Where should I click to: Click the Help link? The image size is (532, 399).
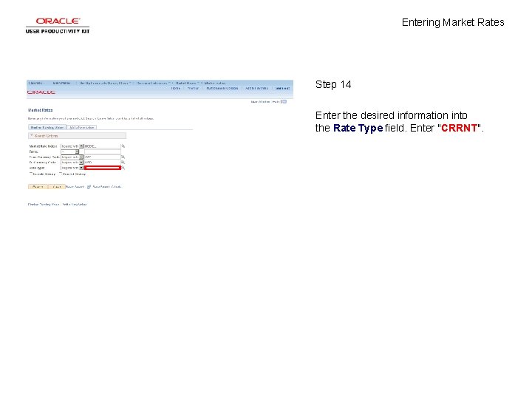276,102
